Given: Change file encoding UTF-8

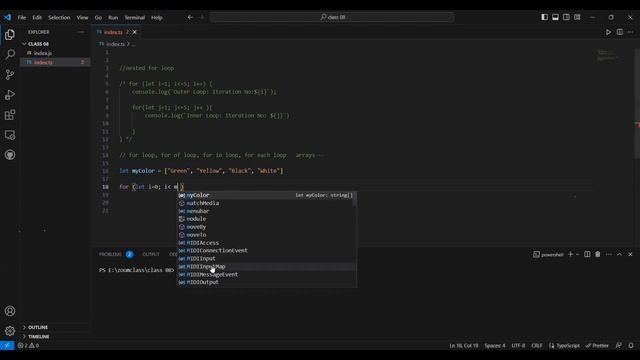Looking at the screenshot, I should (518, 345).
